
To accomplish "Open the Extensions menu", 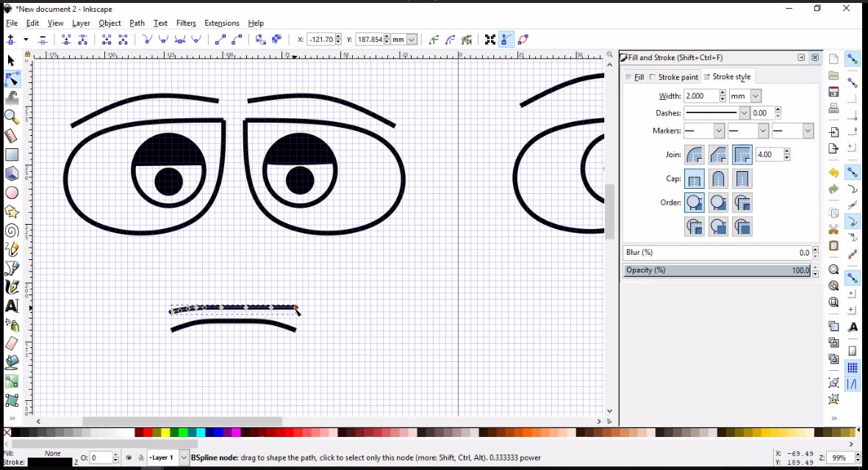I will click(221, 23).
